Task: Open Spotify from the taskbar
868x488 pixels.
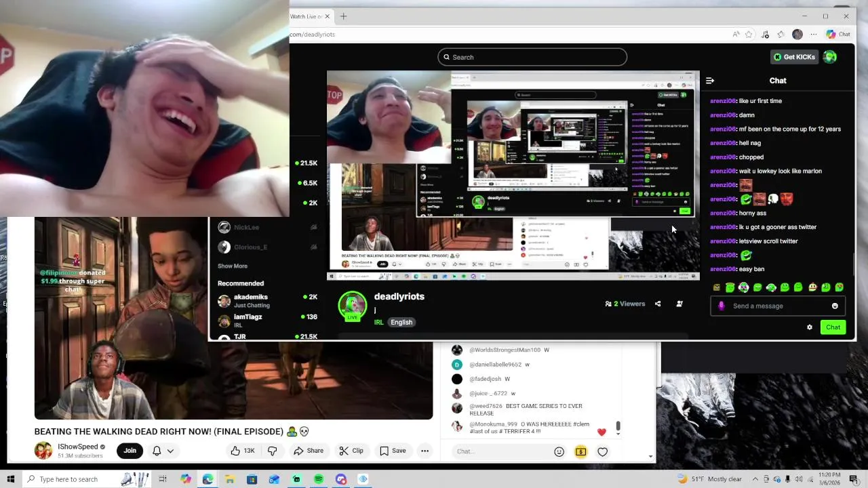Action: 319,479
